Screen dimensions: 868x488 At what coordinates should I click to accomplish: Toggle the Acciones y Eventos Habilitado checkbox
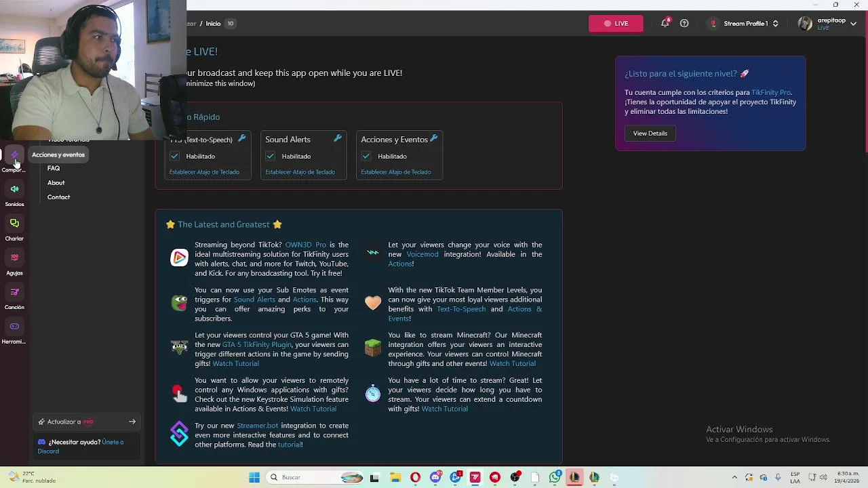point(366,156)
